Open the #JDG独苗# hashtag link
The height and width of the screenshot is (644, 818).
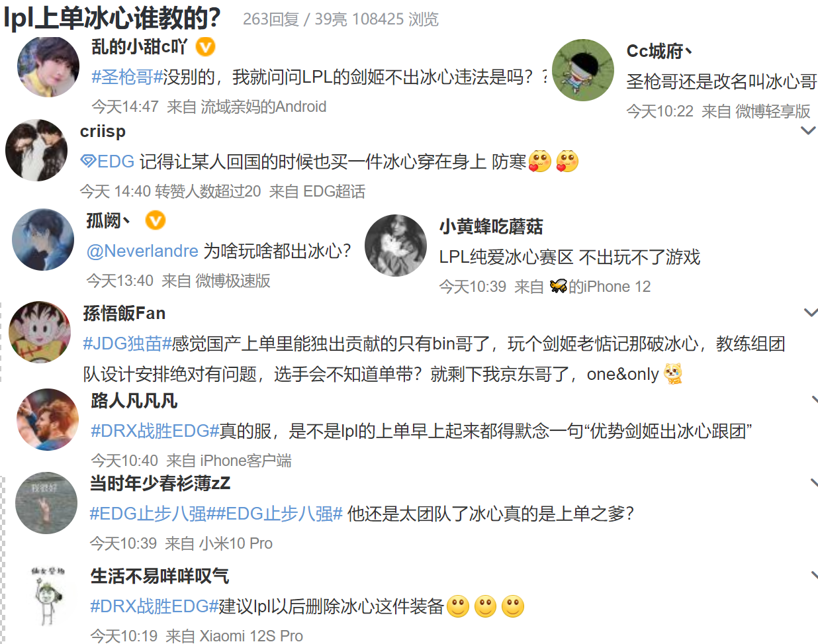pos(127,344)
